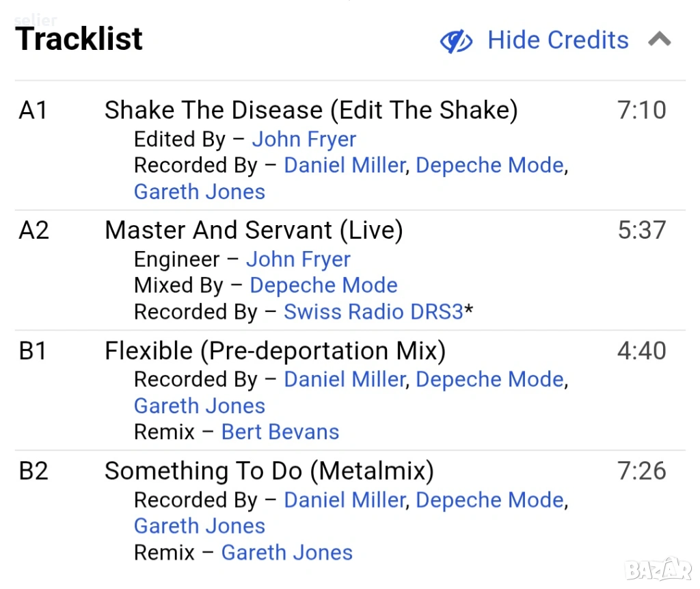Open Daniel Miller link under track A1
This screenshot has height=589, width=700.
[345, 166]
